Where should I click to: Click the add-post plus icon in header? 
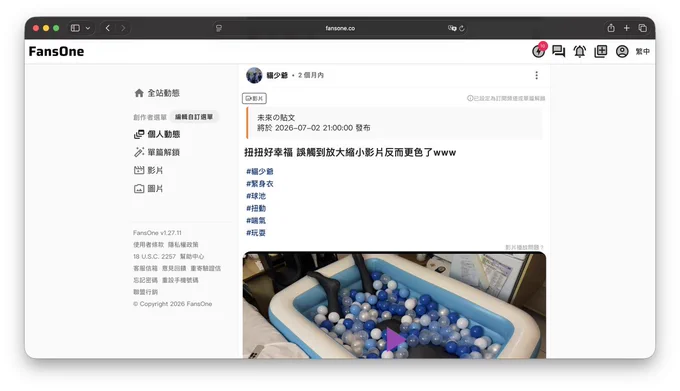(x=601, y=51)
